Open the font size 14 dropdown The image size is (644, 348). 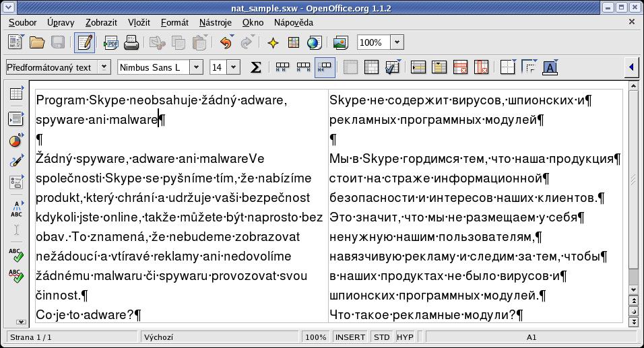point(233,67)
